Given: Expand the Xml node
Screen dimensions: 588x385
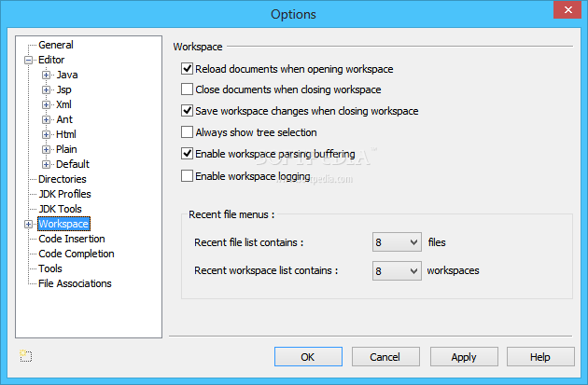Looking at the screenshot, I should [x=46, y=104].
